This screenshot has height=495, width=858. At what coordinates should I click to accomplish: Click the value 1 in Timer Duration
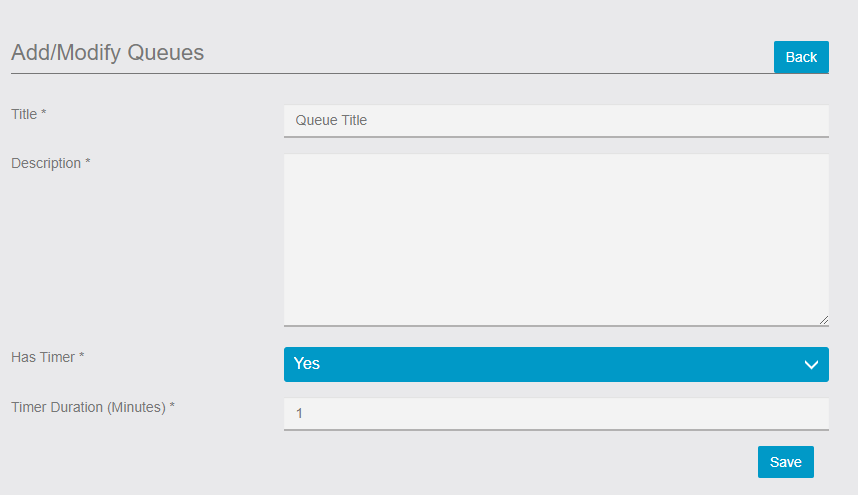coord(299,414)
